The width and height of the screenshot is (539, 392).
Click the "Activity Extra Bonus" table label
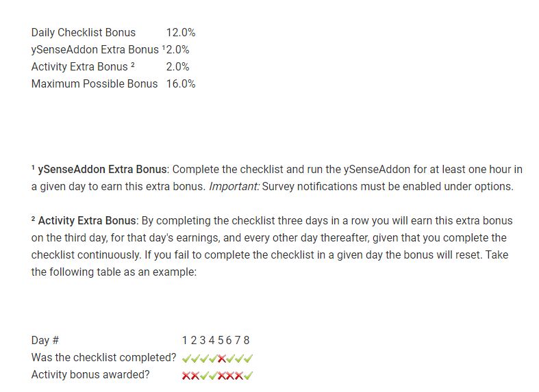pyautogui.click(x=79, y=66)
